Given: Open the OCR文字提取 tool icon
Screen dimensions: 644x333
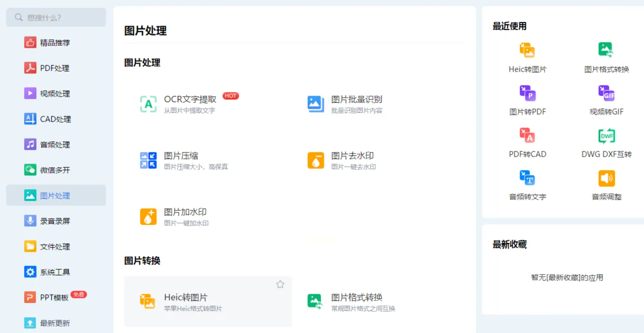Looking at the screenshot, I should pos(148,104).
